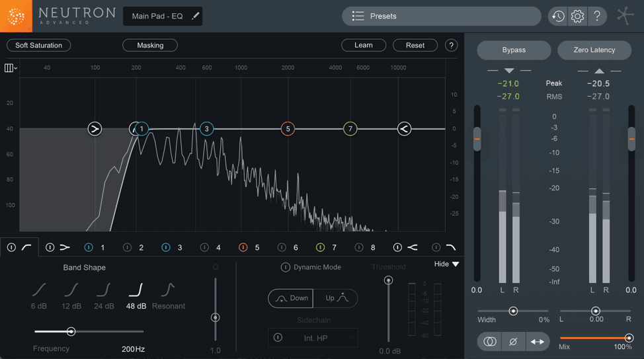
Task: Select the low shelf node on the EQ curve
Action: [x=95, y=129]
